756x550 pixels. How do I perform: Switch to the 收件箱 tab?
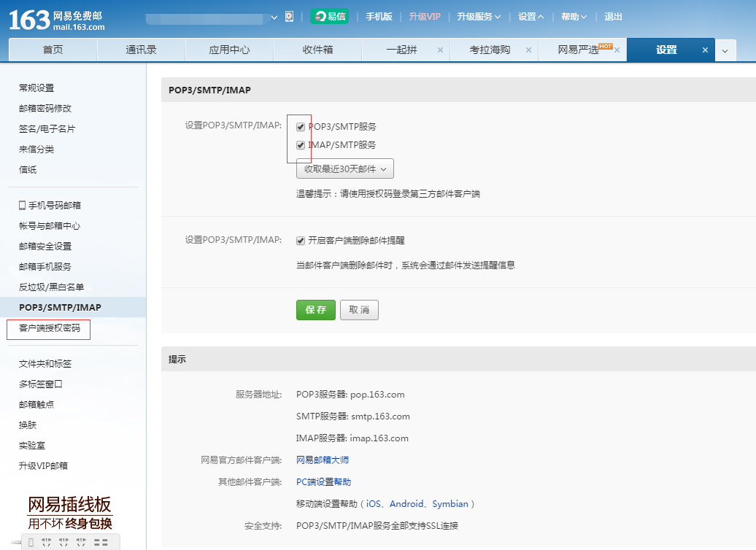coord(317,50)
